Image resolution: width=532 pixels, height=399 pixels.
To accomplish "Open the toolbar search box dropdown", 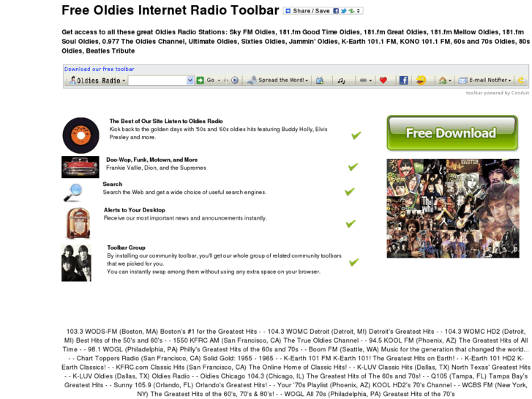I will (190, 80).
